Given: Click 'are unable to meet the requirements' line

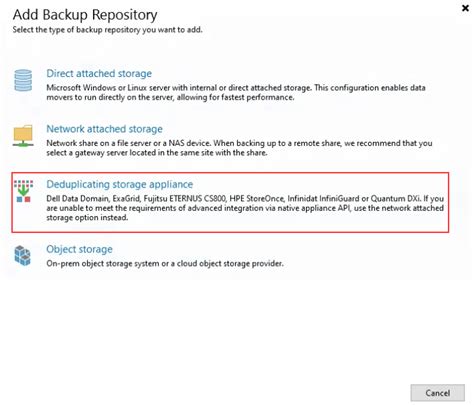Looking at the screenshot, I should [x=245, y=208].
